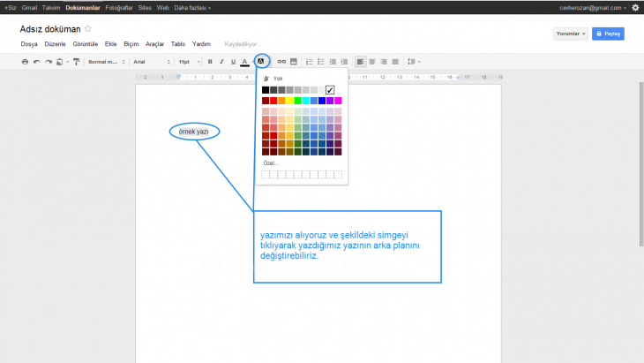
Task: Toggle bold formatting
Action: tap(210, 62)
